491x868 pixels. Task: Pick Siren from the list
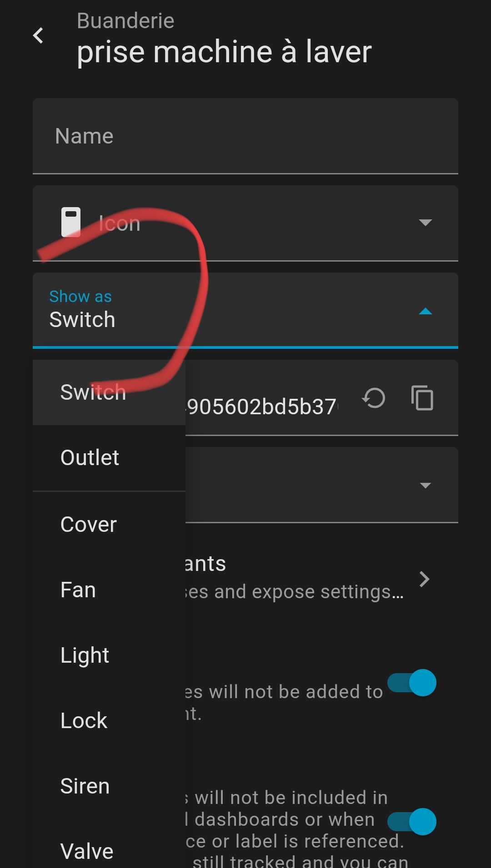[109, 786]
